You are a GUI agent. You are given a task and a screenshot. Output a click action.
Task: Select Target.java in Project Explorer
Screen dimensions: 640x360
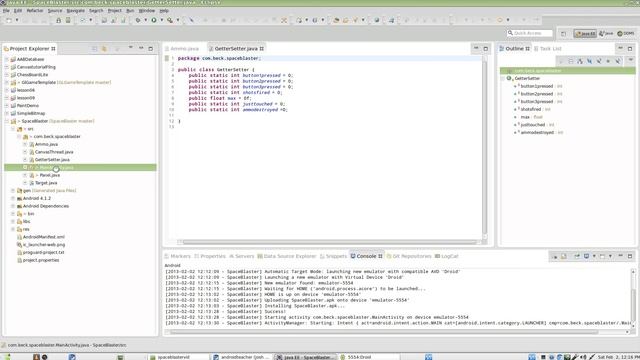[46, 183]
